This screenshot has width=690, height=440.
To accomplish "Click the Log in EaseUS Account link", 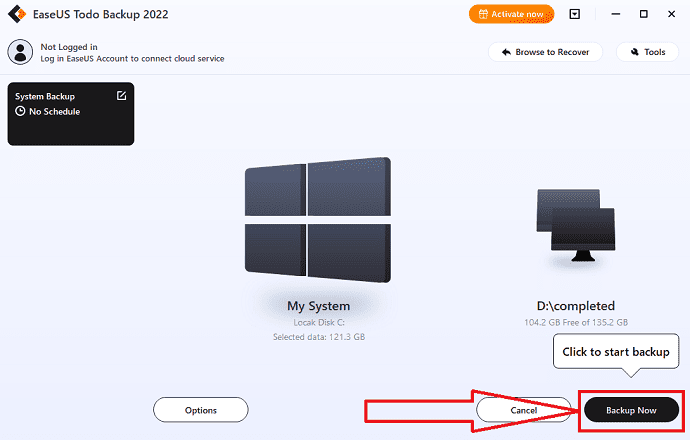I will pos(132,59).
